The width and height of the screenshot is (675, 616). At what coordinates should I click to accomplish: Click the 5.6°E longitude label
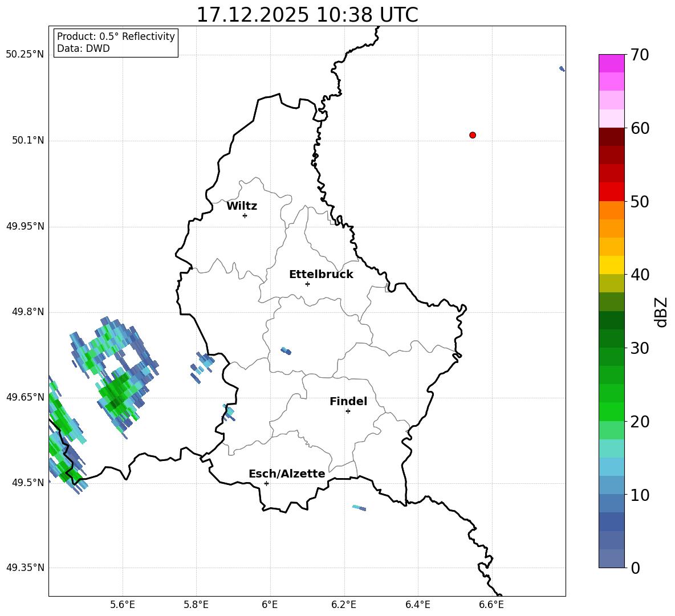[123, 605]
